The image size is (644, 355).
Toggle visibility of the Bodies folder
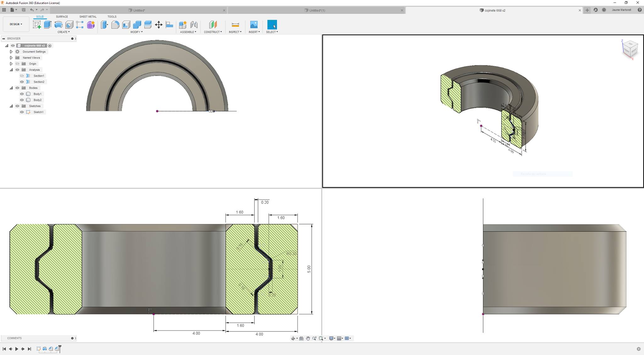click(17, 88)
